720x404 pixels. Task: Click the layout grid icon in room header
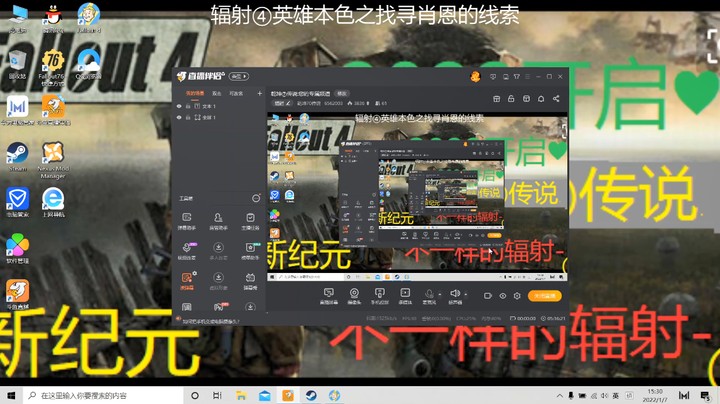[496, 99]
